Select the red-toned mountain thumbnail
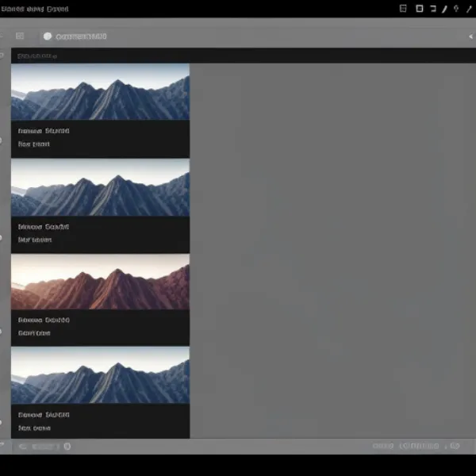476x476 pixels. tap(100, 282)
